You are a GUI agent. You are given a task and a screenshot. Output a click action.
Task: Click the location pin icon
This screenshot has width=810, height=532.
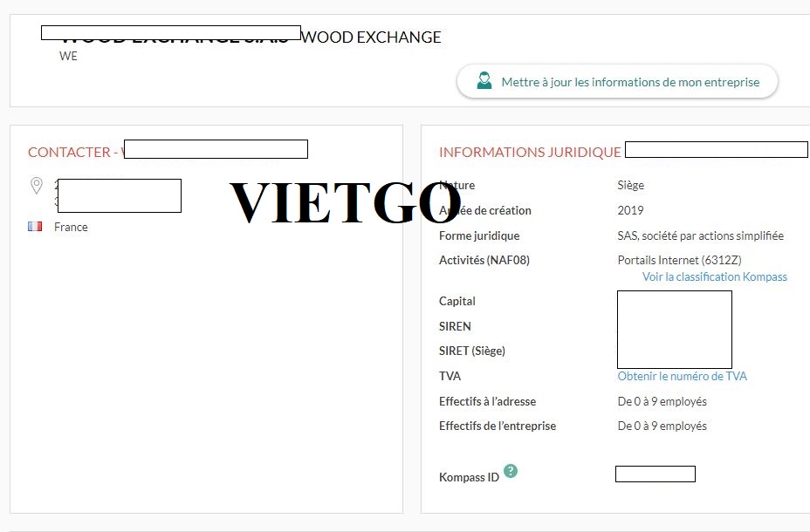click(37, 186)
